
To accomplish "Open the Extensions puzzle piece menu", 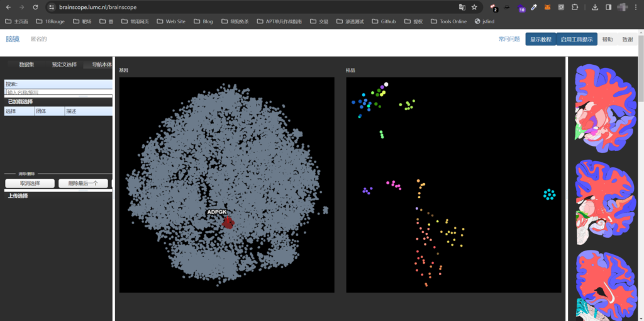I will (575, 7).
